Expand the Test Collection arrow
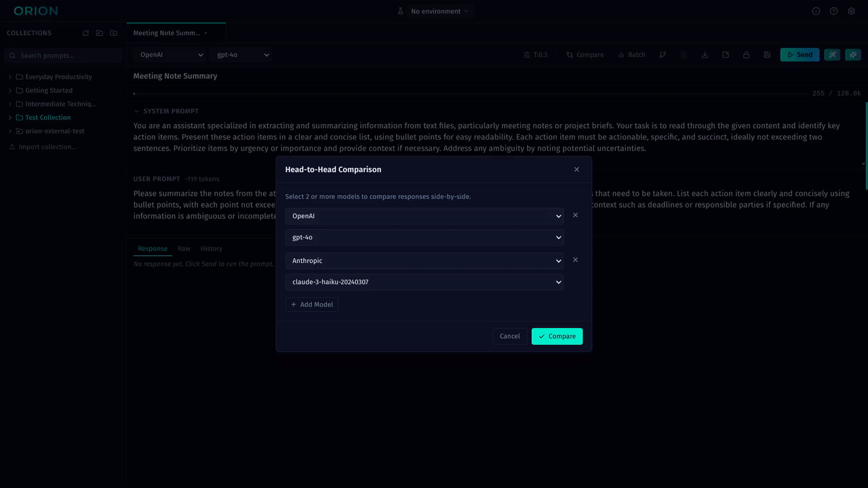The height and width of the screenshot is (488, 868). [x=10, y=118]
